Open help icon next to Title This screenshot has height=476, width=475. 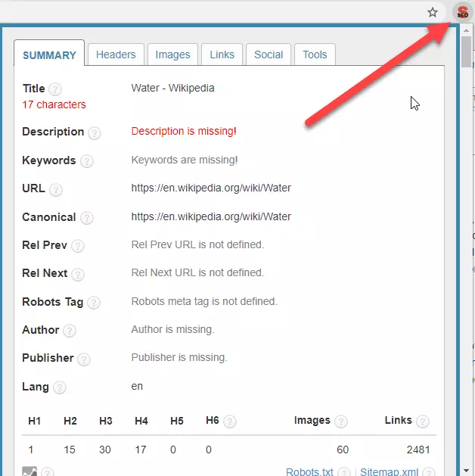point(55,89)
